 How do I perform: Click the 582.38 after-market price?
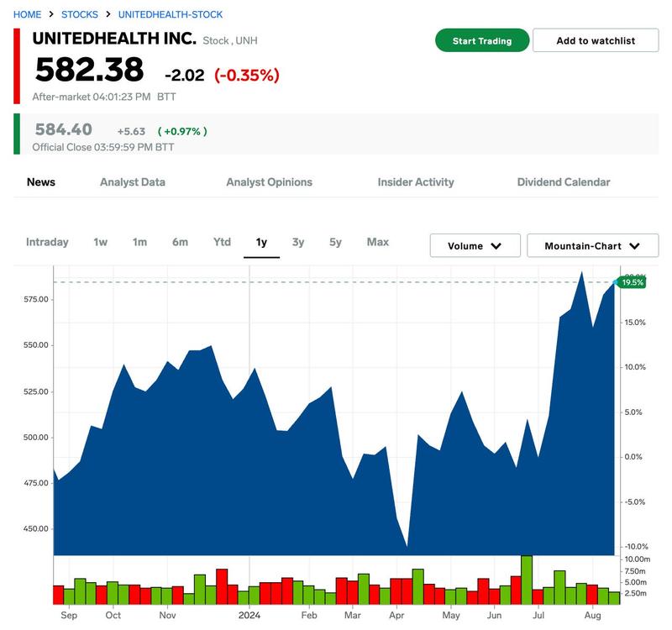90,70
